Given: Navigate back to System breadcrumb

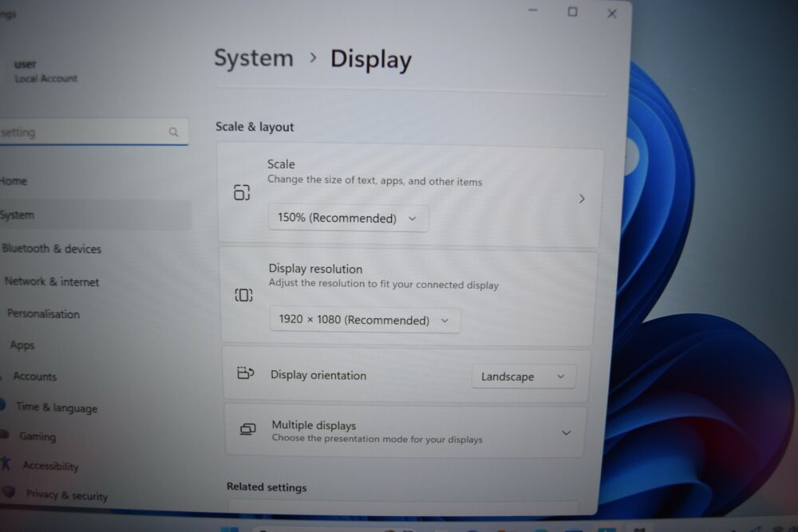Looking at the screenshot, I should [254, 58].
